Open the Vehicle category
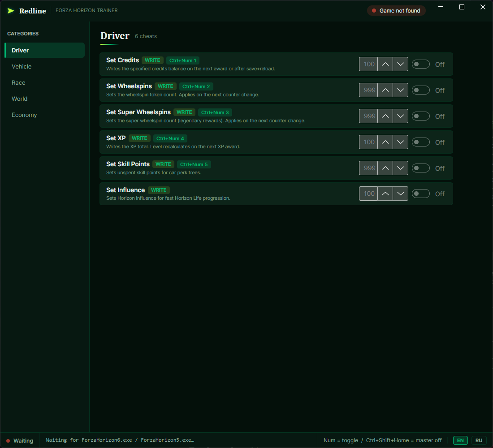This screenshot has width=493, height=448. point(45,66)
